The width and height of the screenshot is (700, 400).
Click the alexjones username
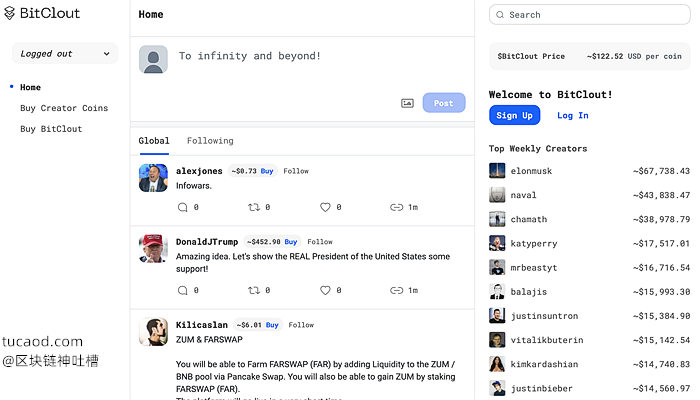click(199, 171)
